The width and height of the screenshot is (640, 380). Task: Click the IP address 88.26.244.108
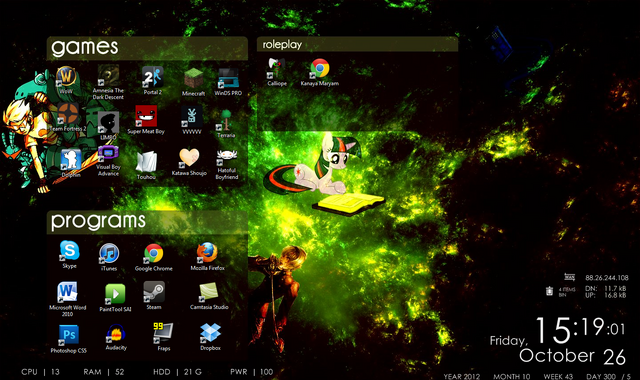tap(607, 278)
